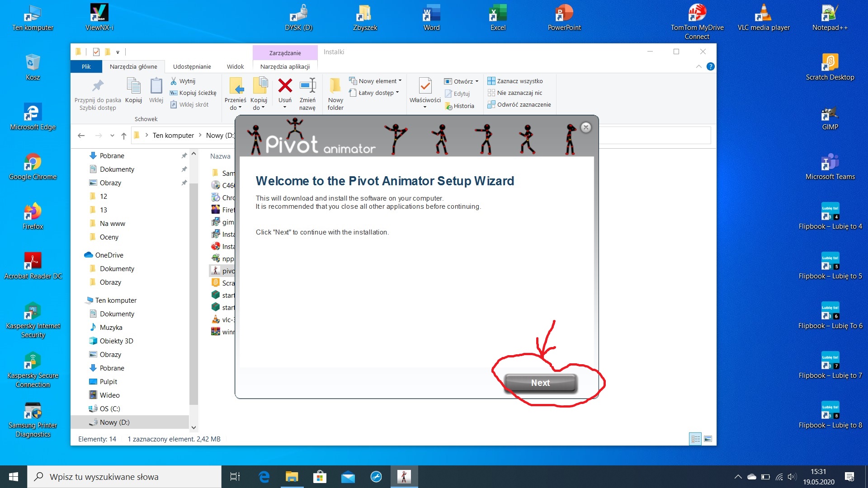The image size is (868, 488).
Task: Go back in File Explorer
Action: (81, 135)
